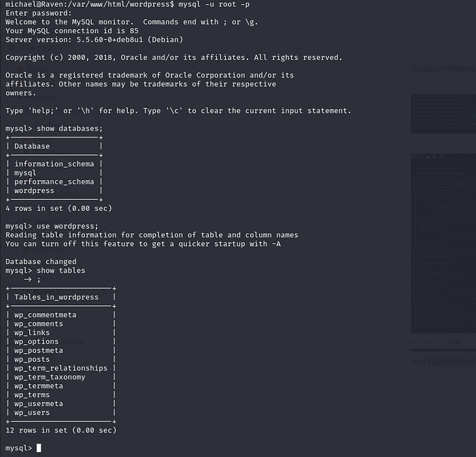The width and height of the screenshot is (476, 457).
Task: Click the 'Database changed' message
Action: point(41,261)
